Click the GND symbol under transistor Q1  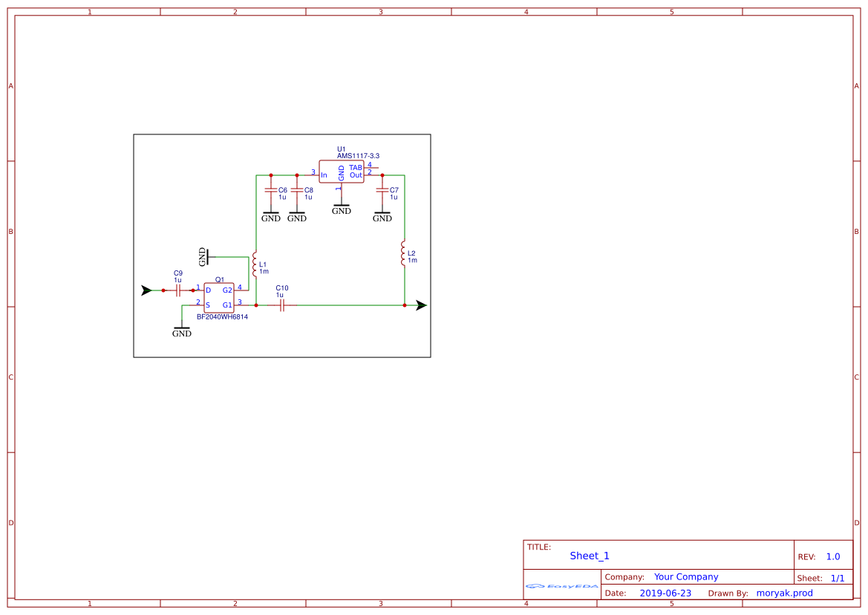pyautogui.click(x=182, y=330)
